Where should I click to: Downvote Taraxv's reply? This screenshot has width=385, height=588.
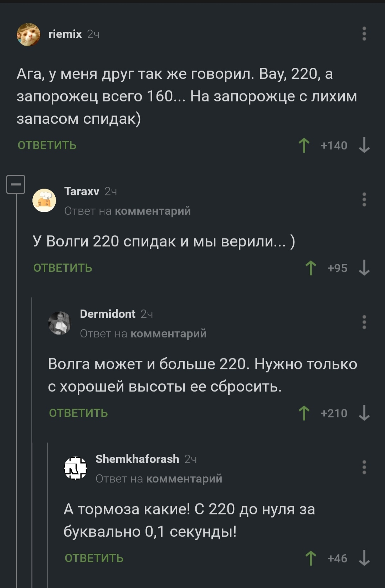pos(364,268)
